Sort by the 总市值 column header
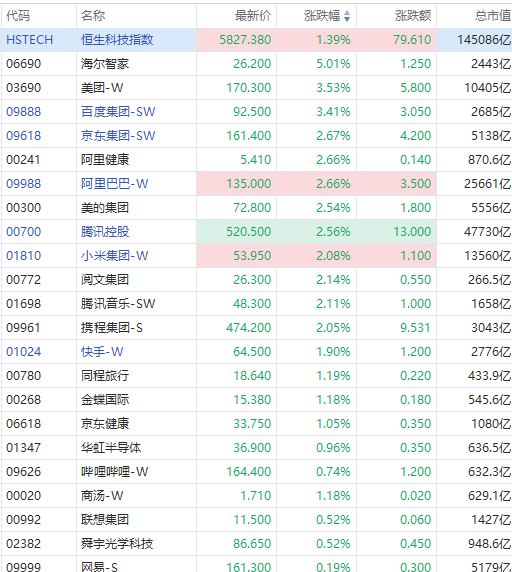 point(493,16)
